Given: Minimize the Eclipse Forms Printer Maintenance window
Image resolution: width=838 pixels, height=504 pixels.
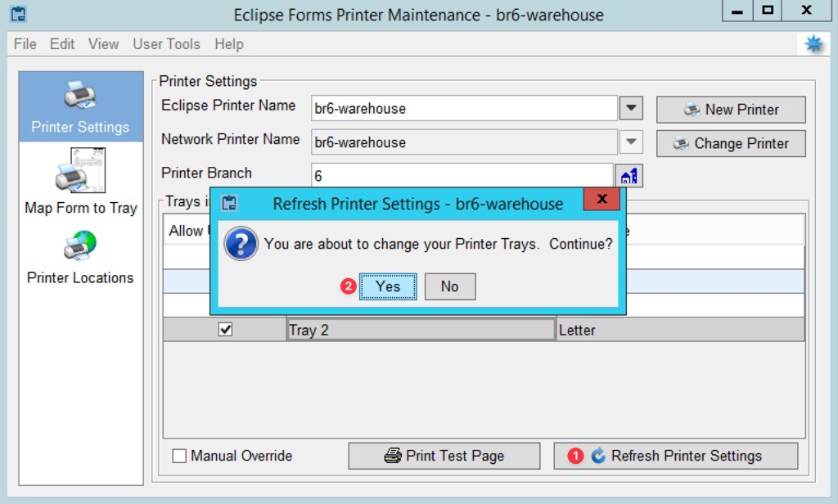Looking at the screenshot, I should [737, 11].
